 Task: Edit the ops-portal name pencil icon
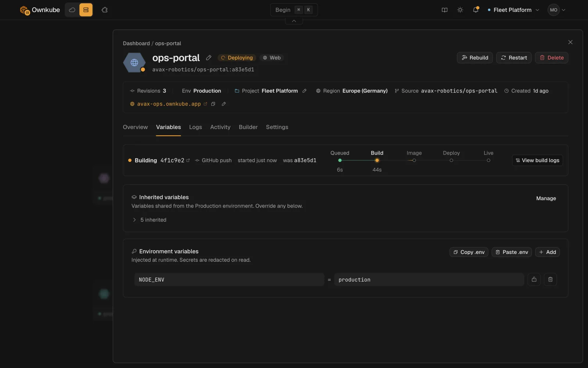click(209, 58)
